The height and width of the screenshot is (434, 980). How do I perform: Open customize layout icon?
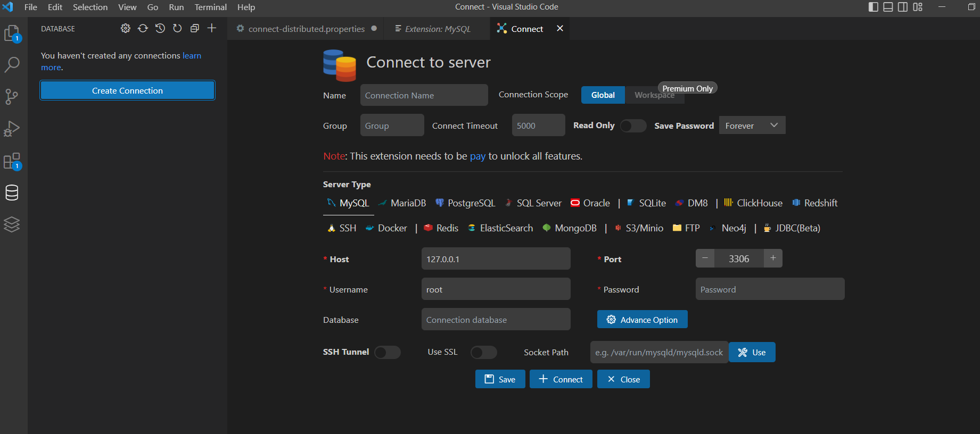click(918, 7)
